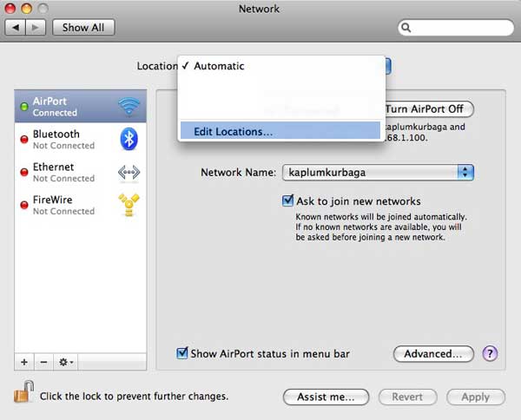The width and height of the screenshot is (521, 420).
Task: Select the Ethernet Not Connected row
Action: [81, 172]
